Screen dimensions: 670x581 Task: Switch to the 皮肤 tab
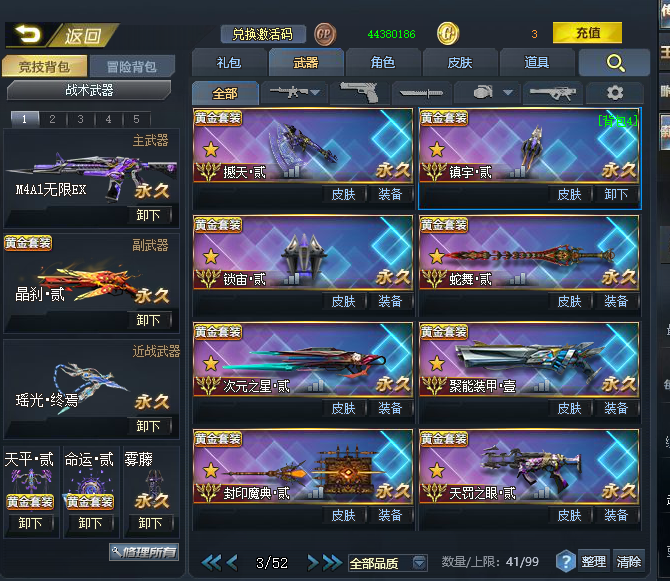pos(460,63)
